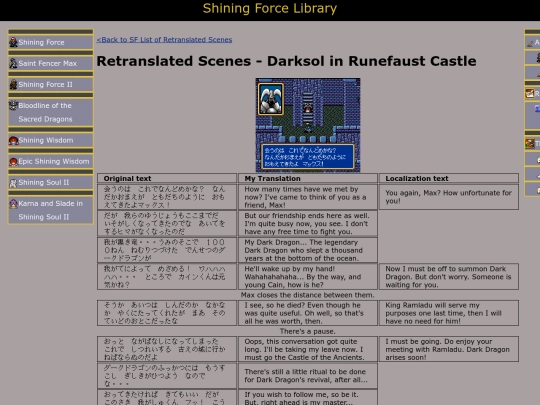540x405 pixels.
Task: Click the Bloodline of the Sacred Dragons icon
Action: [x=13, y=105]
